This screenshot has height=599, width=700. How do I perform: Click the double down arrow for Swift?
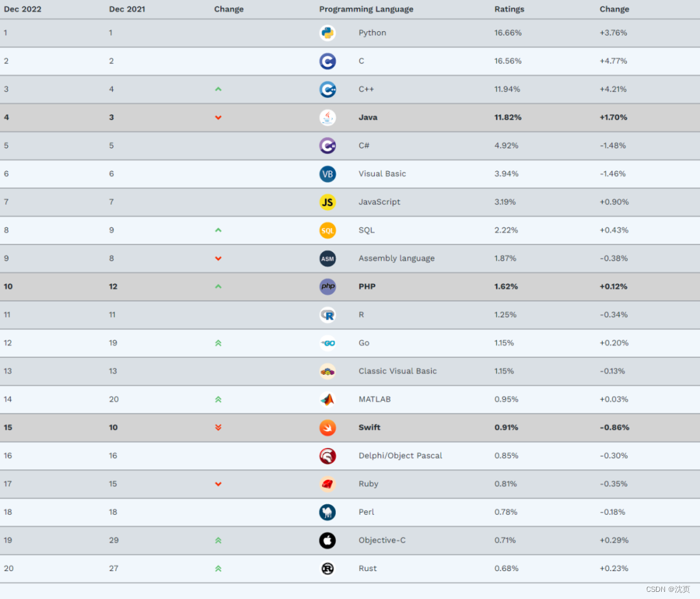218,428
